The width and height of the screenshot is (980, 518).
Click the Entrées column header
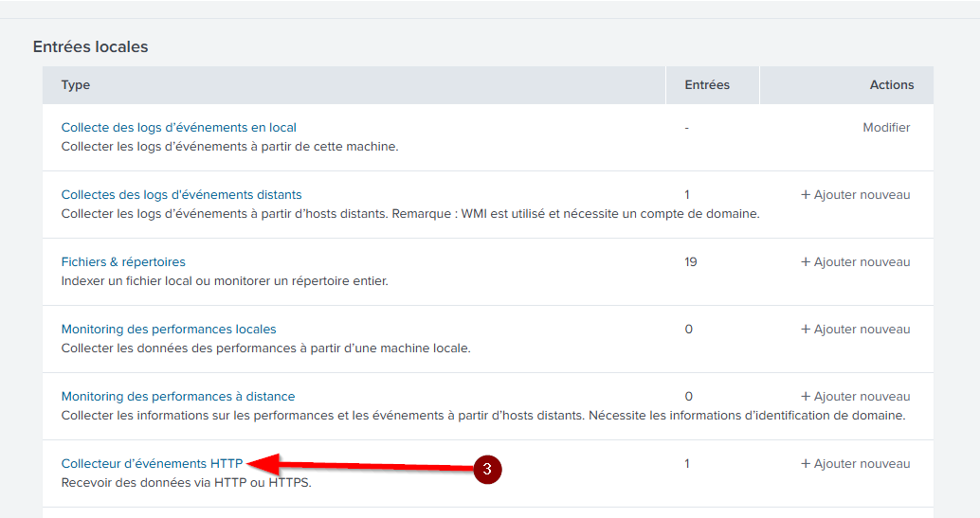(x=707, y=84)
